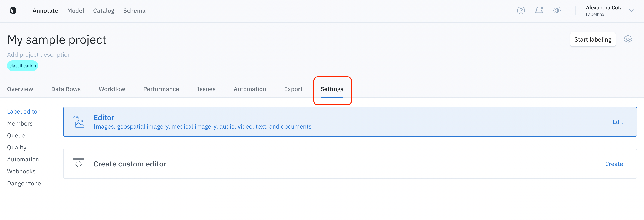Click Add project description field
The image size is (644, 220).
click(39, 55)
